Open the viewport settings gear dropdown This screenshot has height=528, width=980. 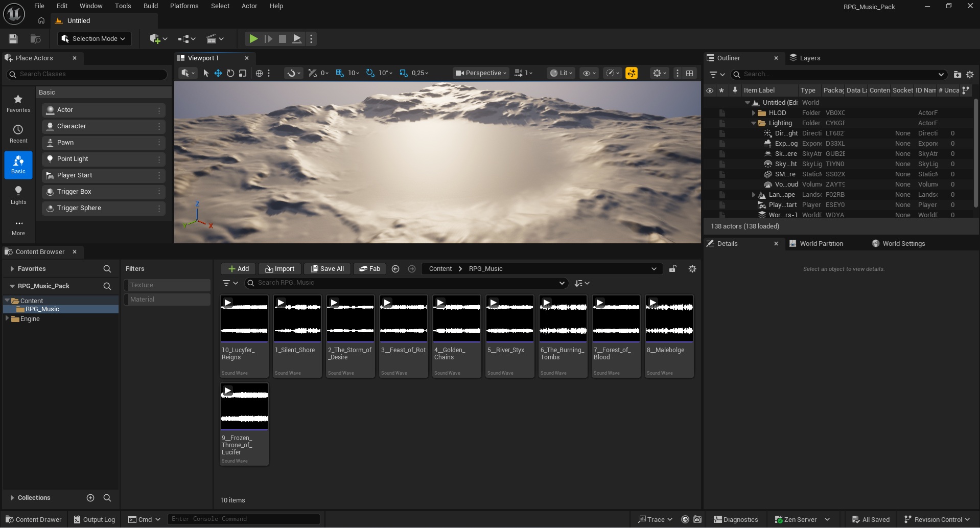pyautogui.click(x=660, y=73)
